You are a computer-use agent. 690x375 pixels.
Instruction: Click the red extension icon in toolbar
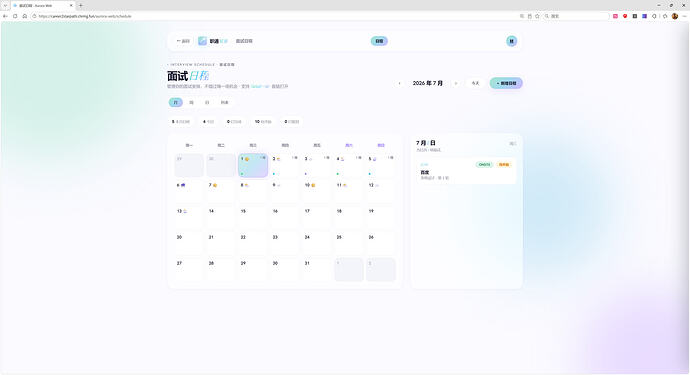(x=625, y=16)
